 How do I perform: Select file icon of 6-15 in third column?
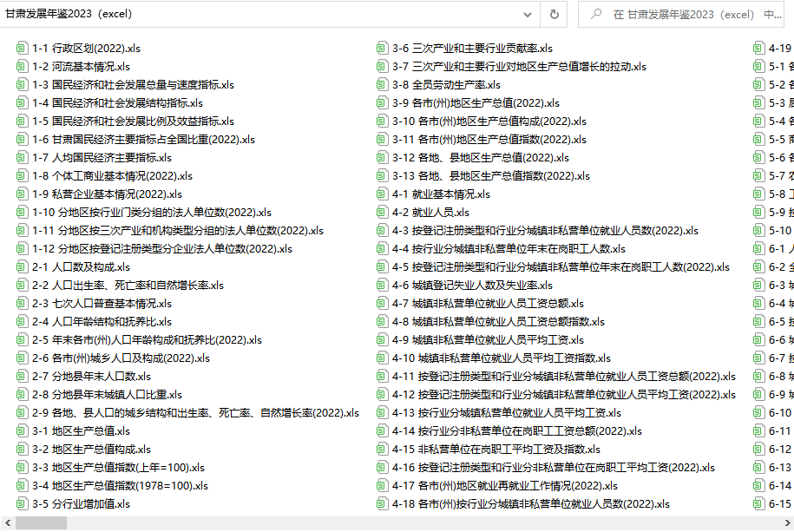point(758,504)
